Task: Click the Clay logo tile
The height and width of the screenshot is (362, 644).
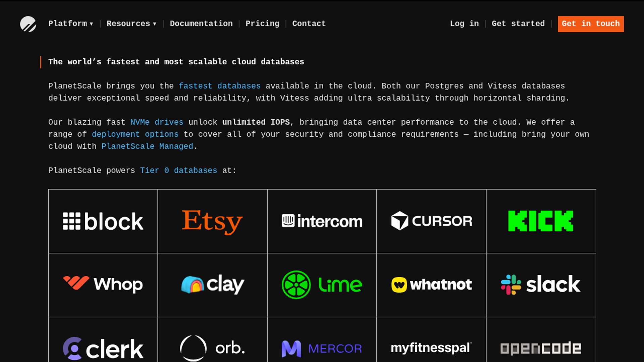Action: (212, 285)
